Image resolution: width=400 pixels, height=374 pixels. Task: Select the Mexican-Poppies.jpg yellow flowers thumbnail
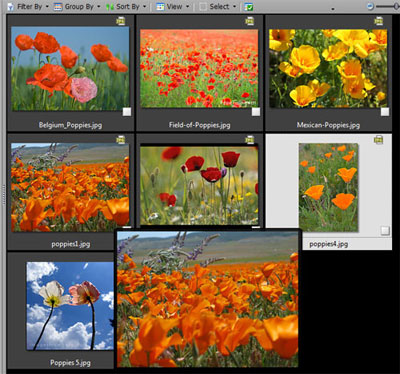pyautogui.click(x=328, y=68)
